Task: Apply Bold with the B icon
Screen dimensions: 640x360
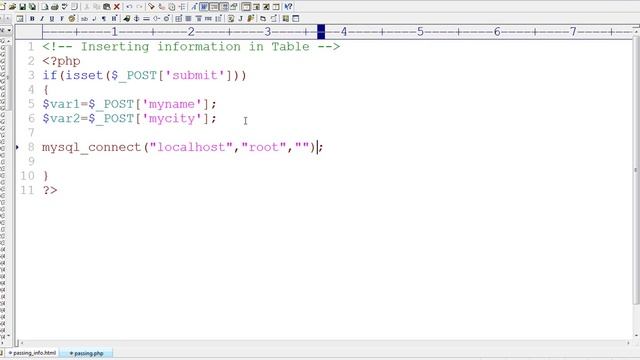Action: click(32, 19)
